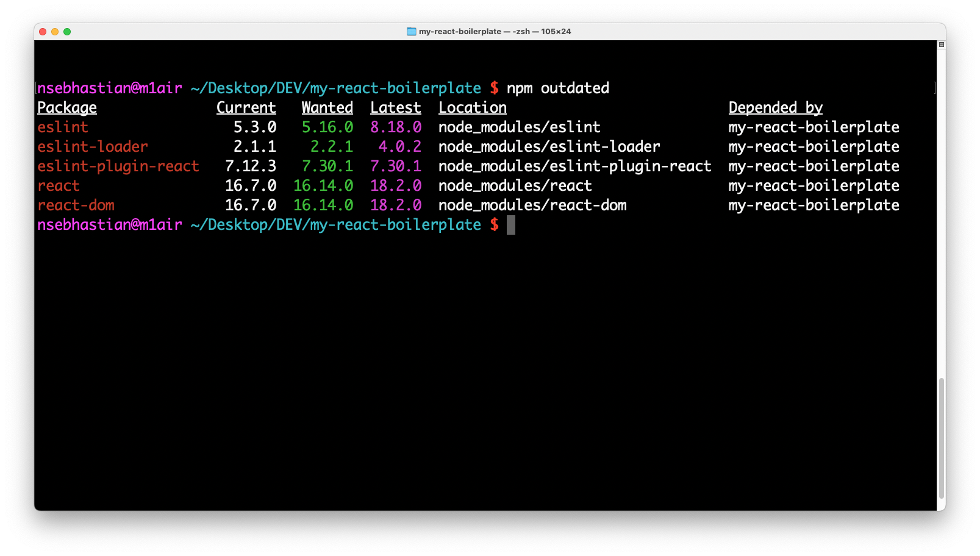Click the terminal vertical scrollbar thumb

point(942,440)
